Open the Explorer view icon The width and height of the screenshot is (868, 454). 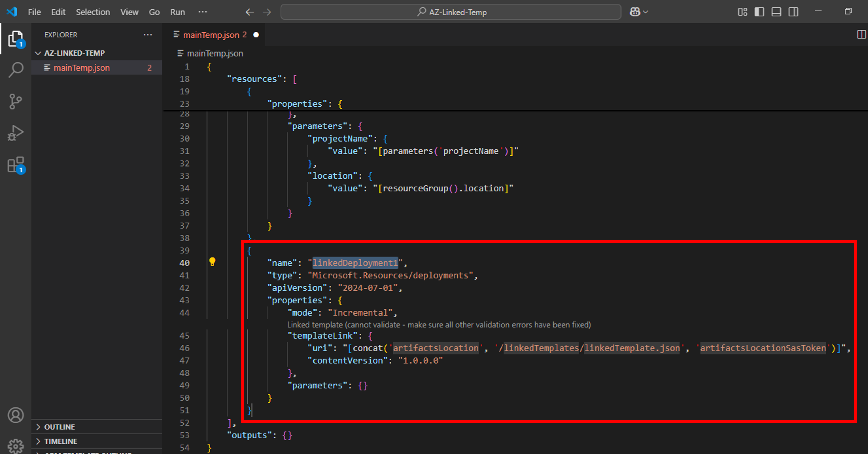click(15, 39)
